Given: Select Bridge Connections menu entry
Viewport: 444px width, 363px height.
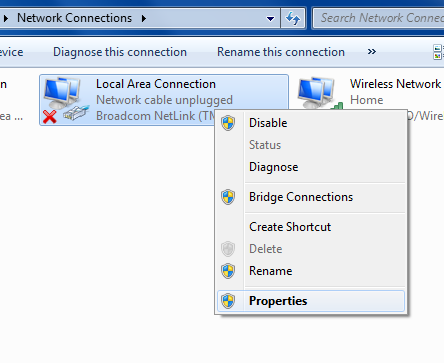Looking at the screenshot, I should 310,197.
